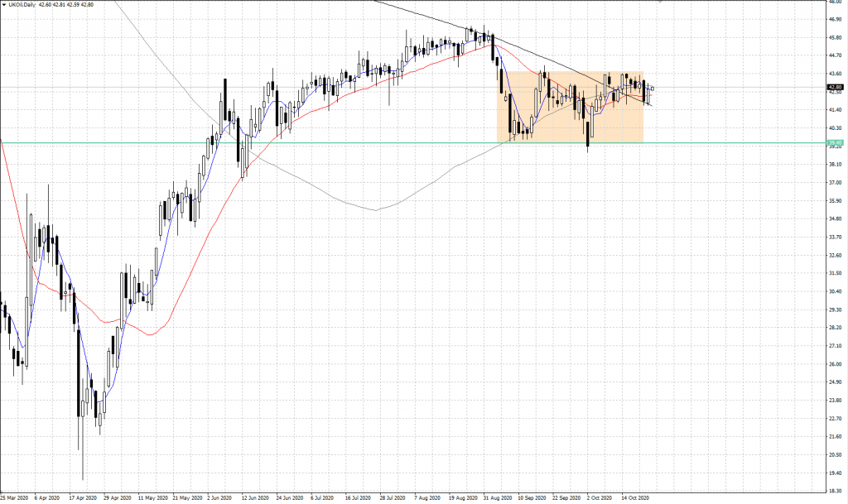Open the dropdown arrow beside UKOil,Daily

[3, 5]
